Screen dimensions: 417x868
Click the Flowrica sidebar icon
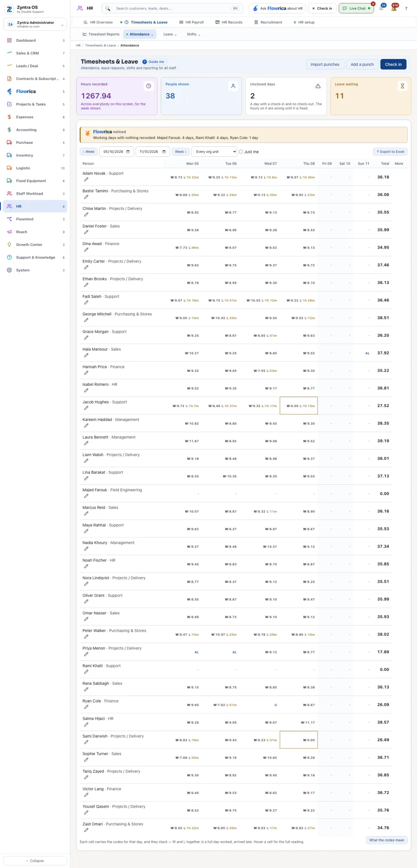click(10, 91)
